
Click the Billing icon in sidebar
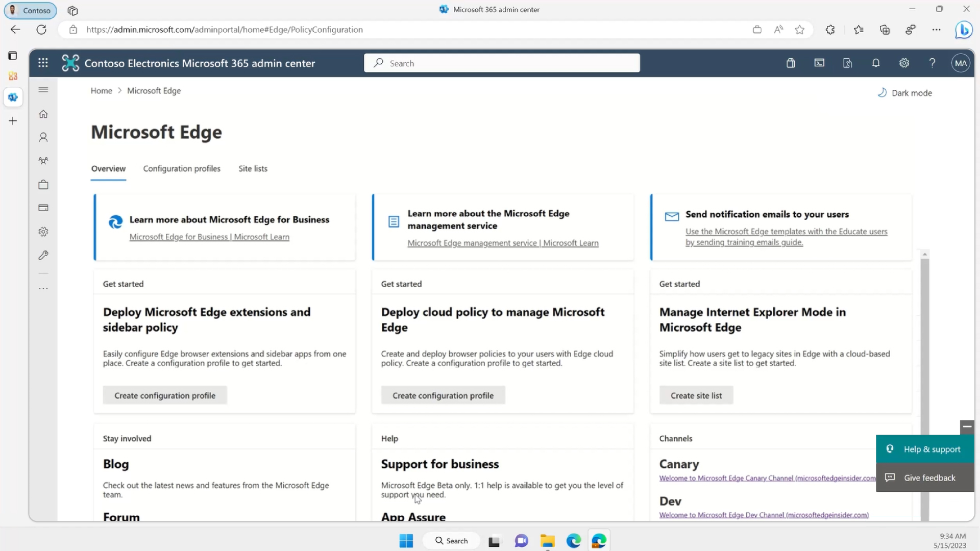pyautogui.click(x=43, y=207)
